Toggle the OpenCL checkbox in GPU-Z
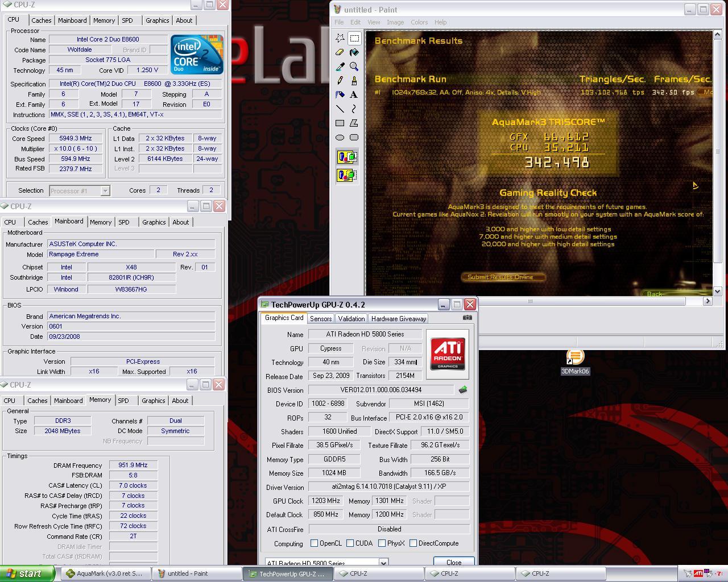Screen dimensions: 728x582 point(314,543)
